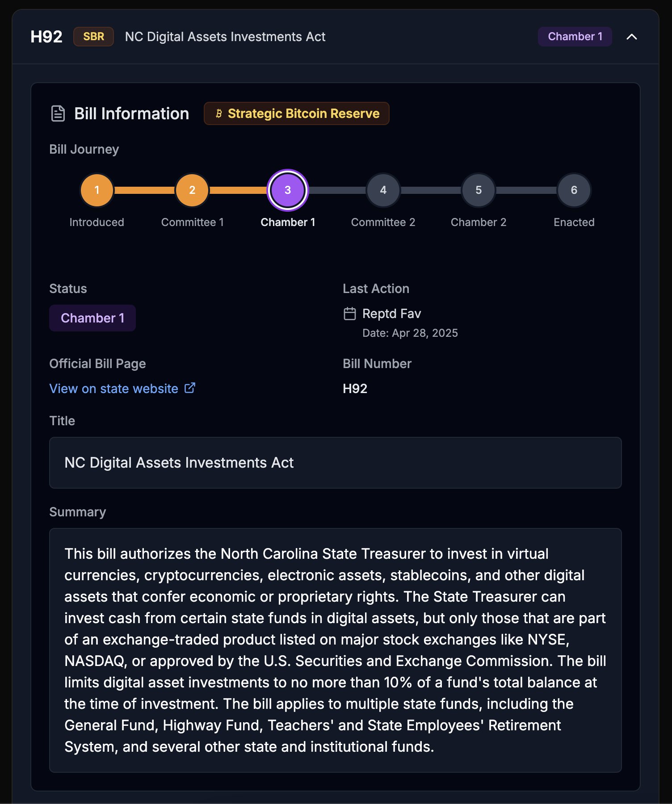Screen dimensions: 672x804
Task: Select step 2 Committee 1 circle
Action: click(192, 190)
